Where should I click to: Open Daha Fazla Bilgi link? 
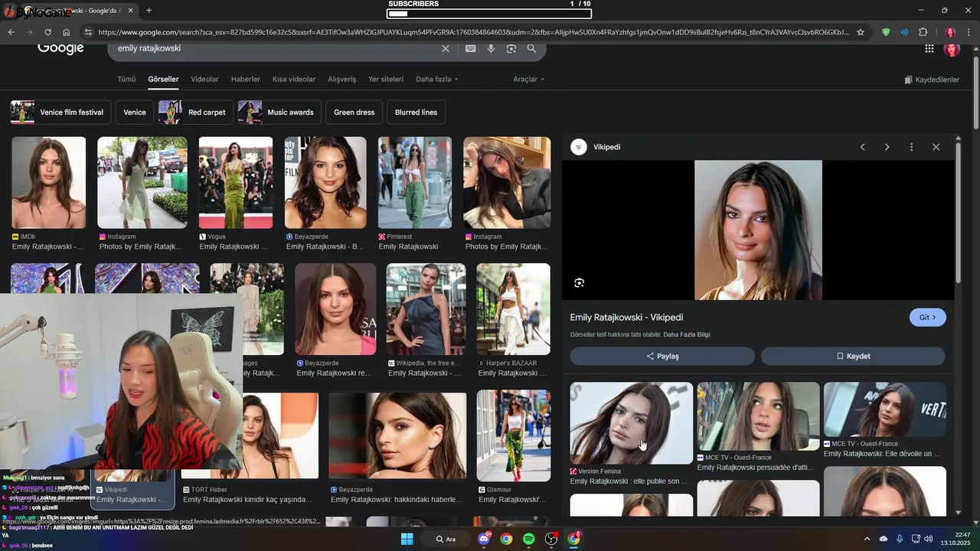click(687, 334)
